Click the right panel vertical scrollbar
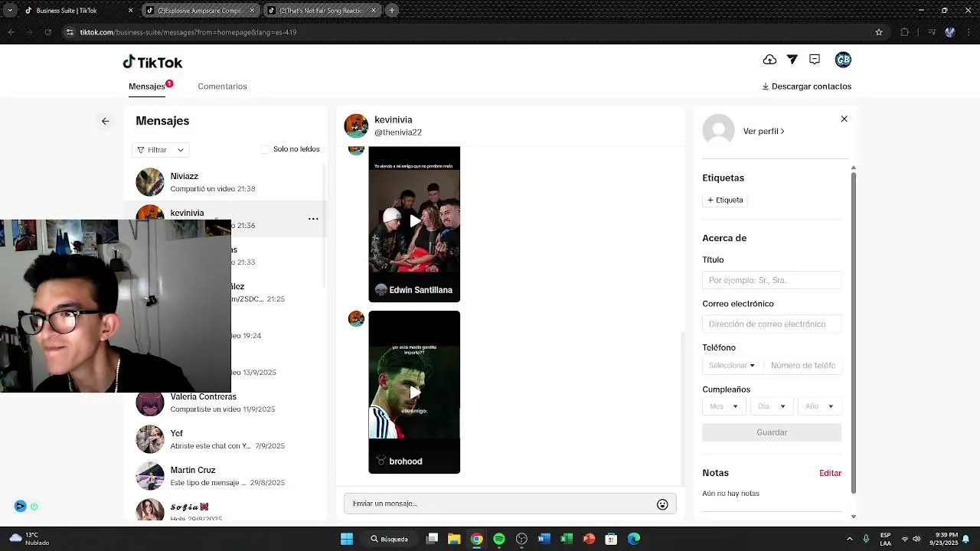The height and width of the screenshot is (551, 980). point(853,333)
